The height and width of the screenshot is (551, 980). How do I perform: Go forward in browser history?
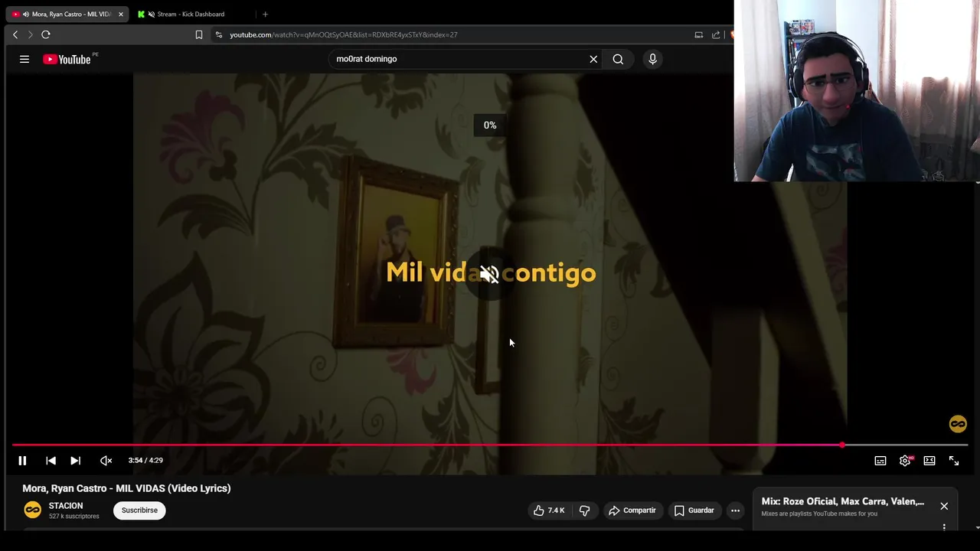coord(30,34)
